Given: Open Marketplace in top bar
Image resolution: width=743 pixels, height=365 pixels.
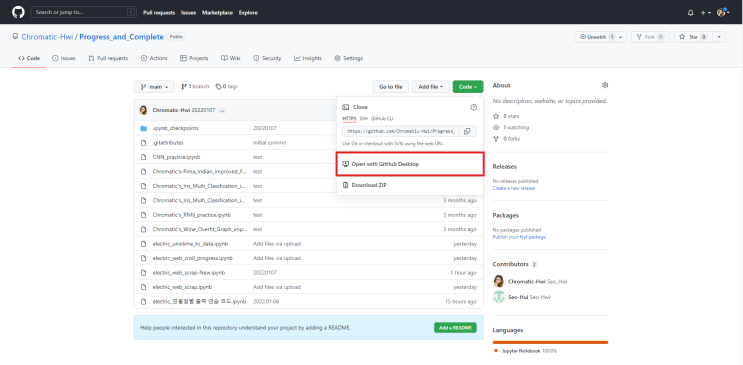Looking at the screenshot, I should (217, 13).
